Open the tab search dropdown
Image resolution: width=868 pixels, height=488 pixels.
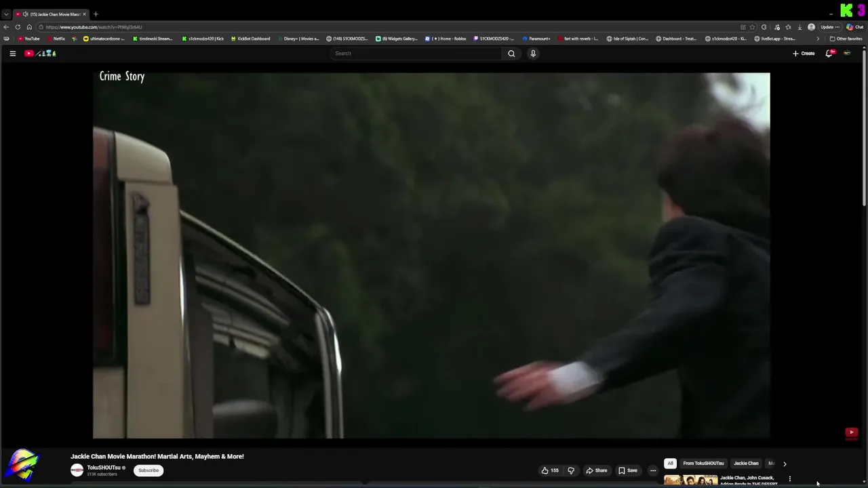6,14
